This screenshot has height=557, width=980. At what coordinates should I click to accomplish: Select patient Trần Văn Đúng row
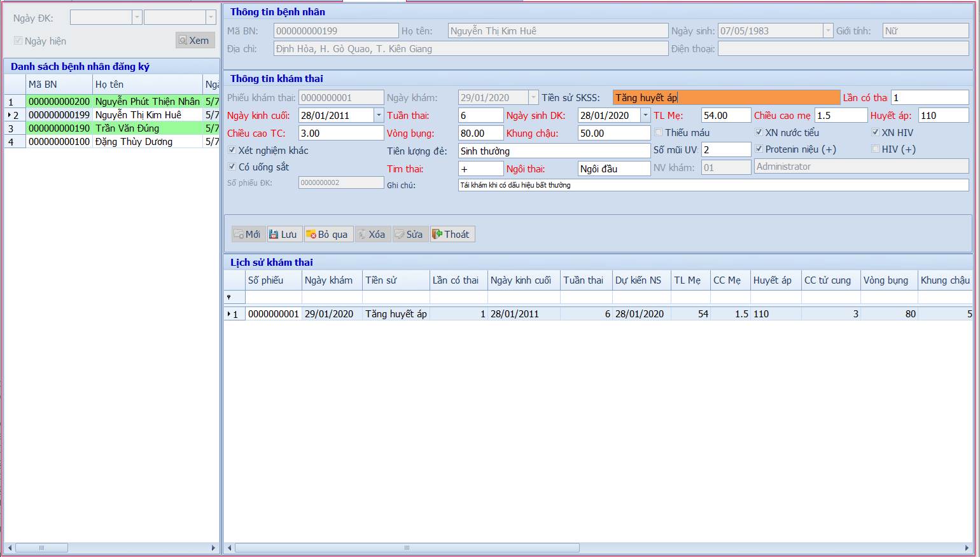tap(112, 128)
